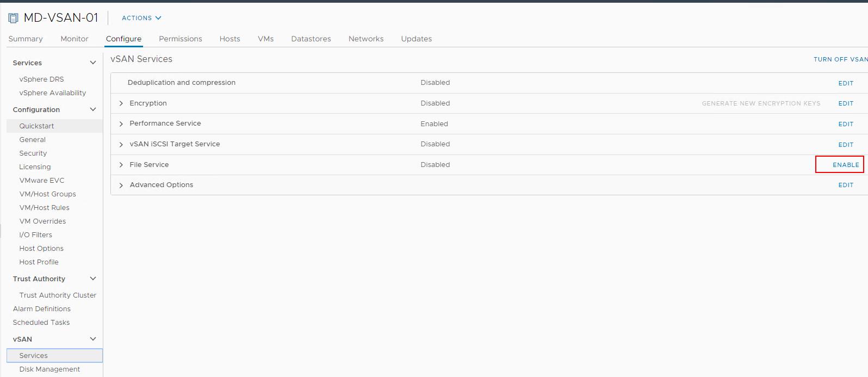Open Scheduled Tasks

[x=41, y=322]
